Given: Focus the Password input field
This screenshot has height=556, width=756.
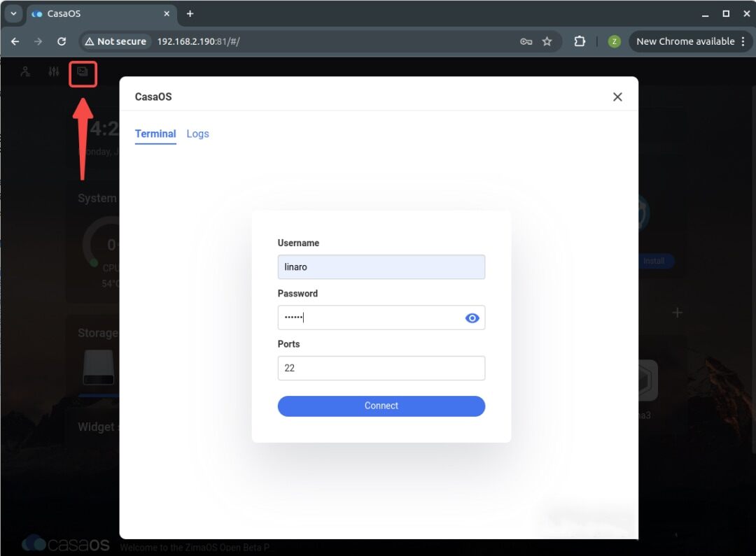Looking at the screenshot, I should click(x=381, y=318).
